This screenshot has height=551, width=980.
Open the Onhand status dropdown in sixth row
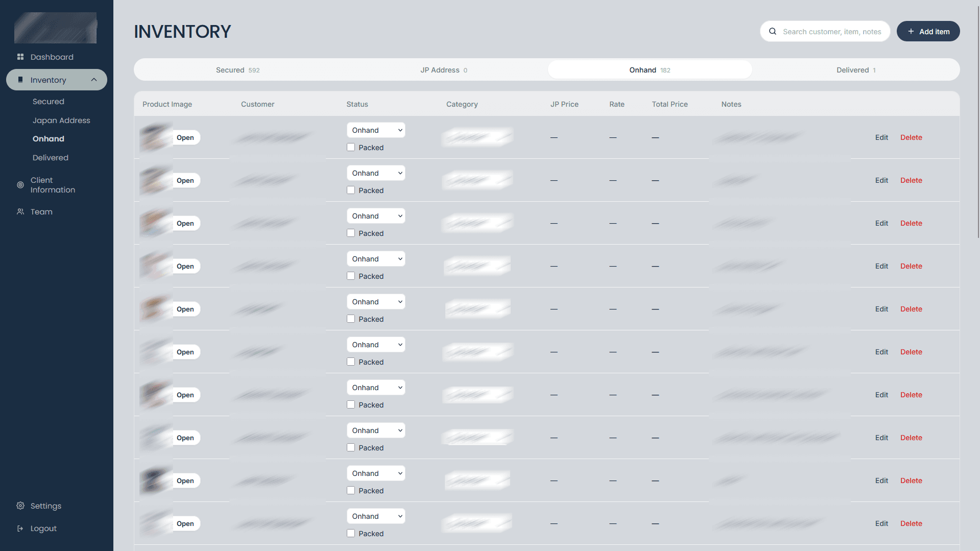(376, 345)
